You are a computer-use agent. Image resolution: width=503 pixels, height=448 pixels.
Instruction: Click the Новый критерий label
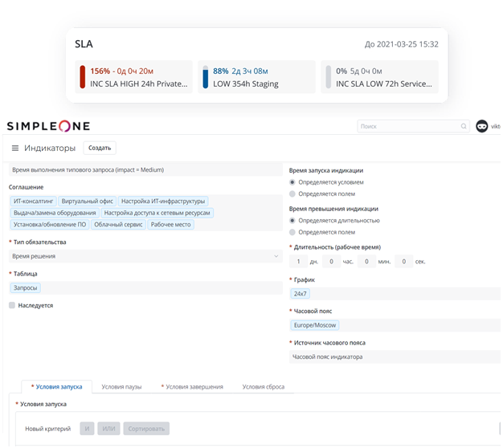(x=47, y=429)
